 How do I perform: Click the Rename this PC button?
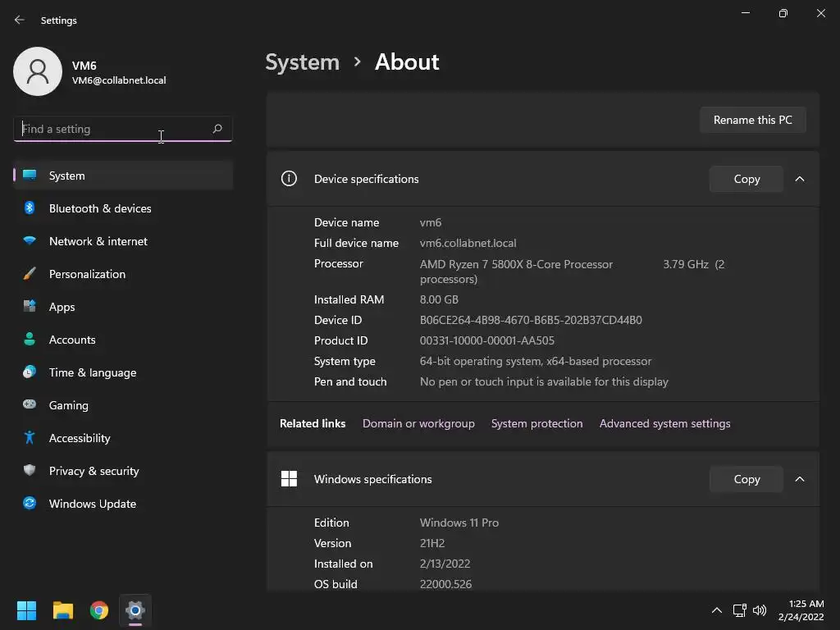point(752,120)
